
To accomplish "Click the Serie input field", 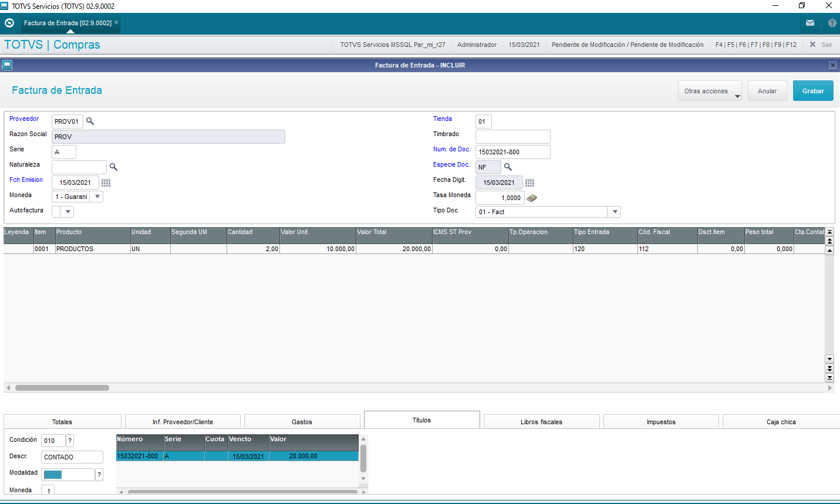I will tap(64, 152).
